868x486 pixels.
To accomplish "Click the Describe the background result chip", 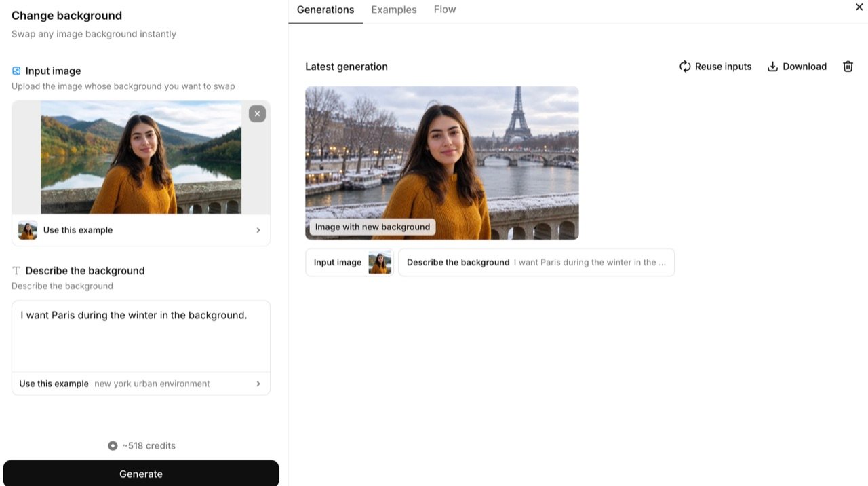I will point(536,263).
